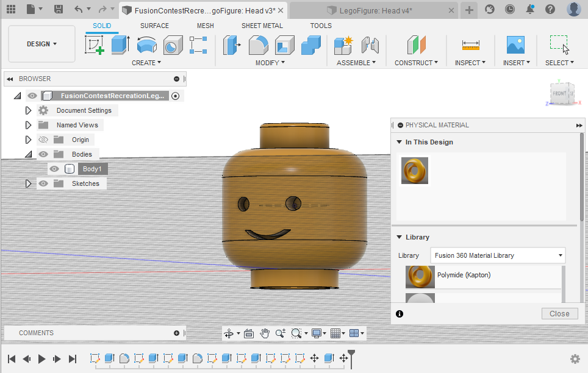
Task: Select the Fillet tool
Action: point(259,45)
